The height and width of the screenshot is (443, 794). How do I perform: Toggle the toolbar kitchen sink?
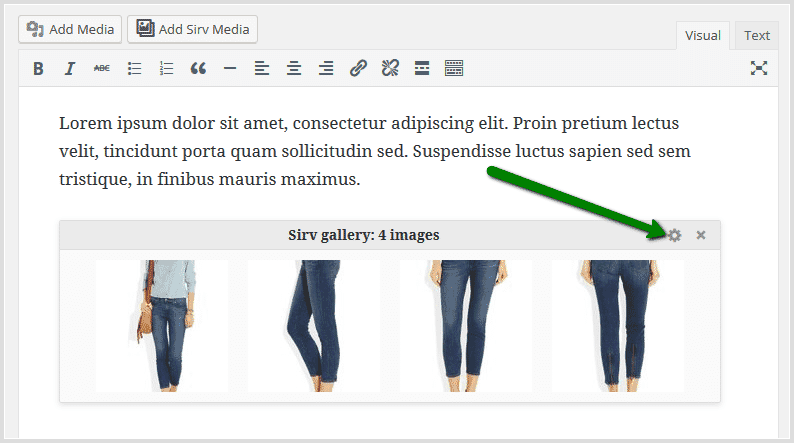(454, 68)
